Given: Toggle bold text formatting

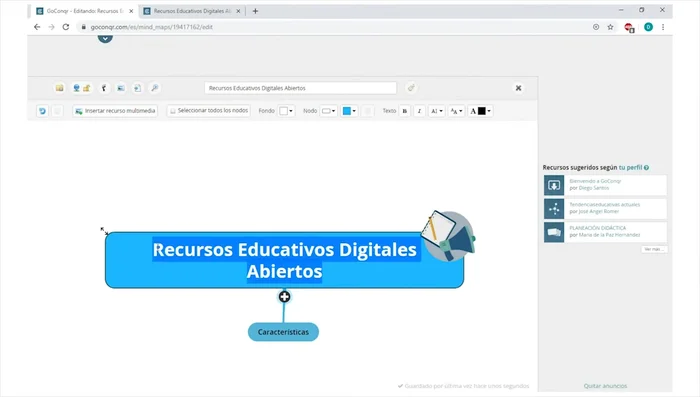Looking at the screenshot, I should [x=405, y=111].
